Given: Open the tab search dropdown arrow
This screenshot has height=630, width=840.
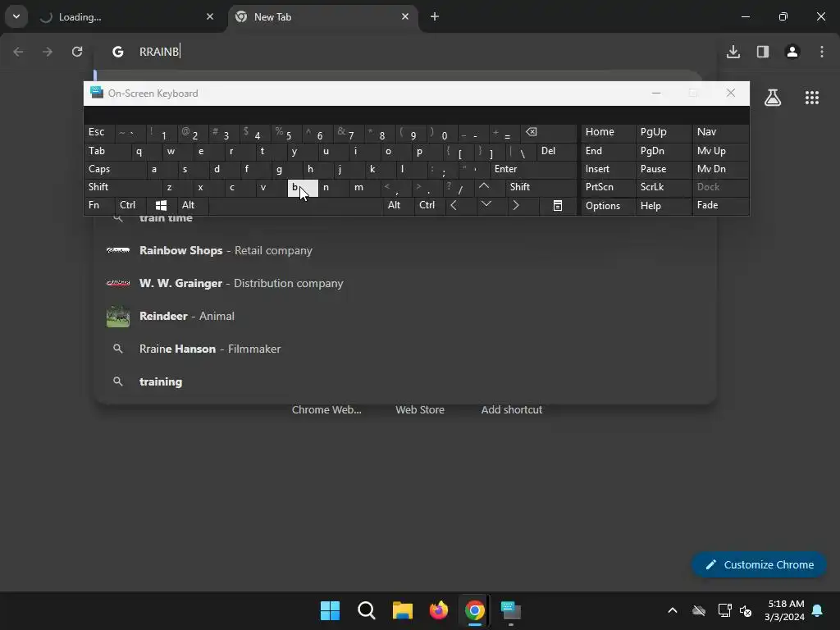Looking at the screenshot, I should [x=16, y=16].
